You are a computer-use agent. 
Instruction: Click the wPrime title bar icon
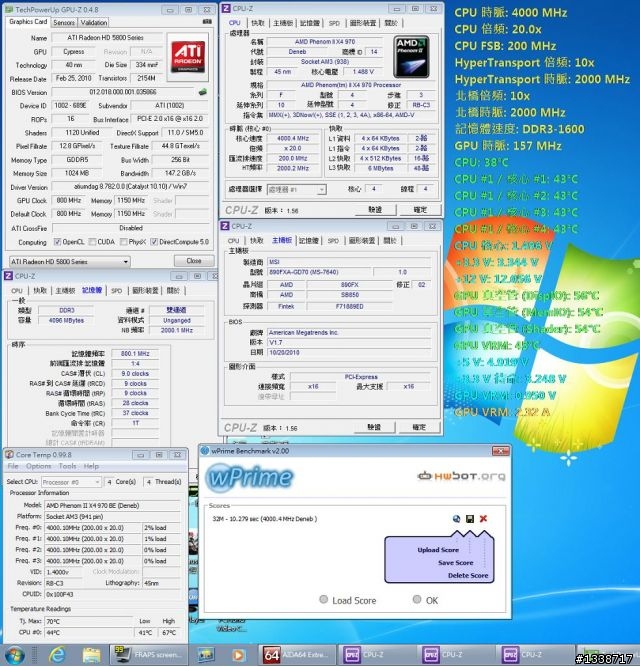(x=205, y=450)
